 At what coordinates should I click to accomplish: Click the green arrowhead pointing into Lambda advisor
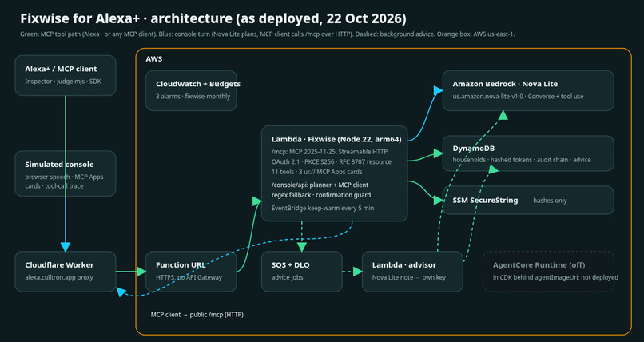coord(358,272)
